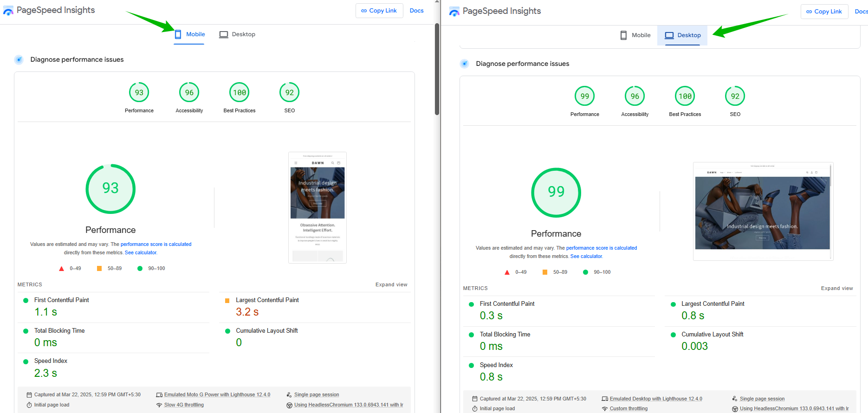Switch to Desktop tab in left pane
The width and height of the screenshot is (868, 413).
(237, 34)
